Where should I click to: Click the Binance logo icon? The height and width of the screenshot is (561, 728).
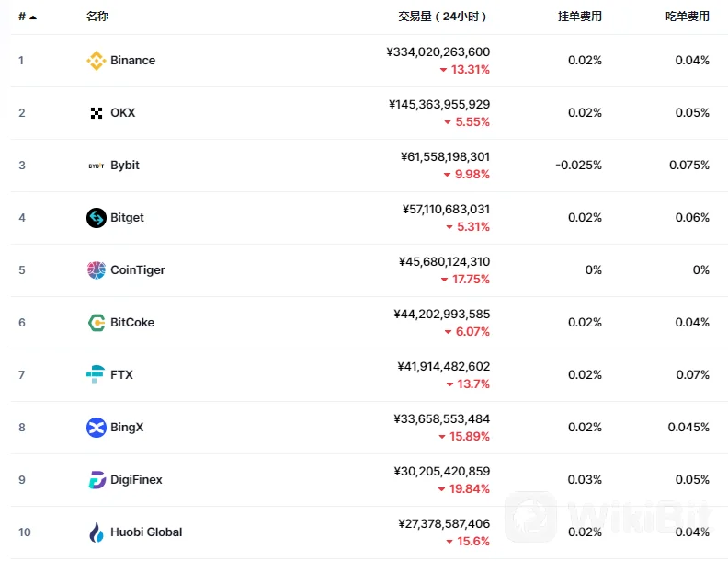(97, 61)
